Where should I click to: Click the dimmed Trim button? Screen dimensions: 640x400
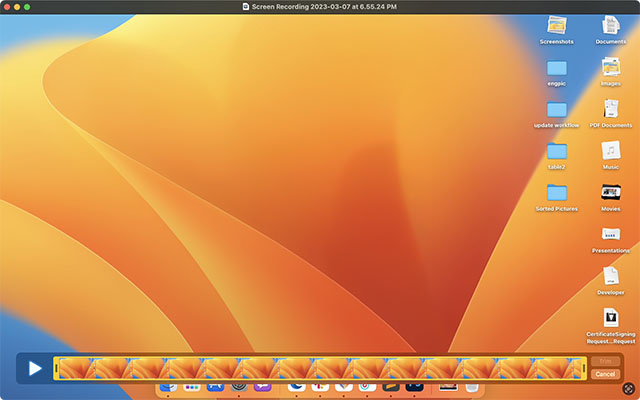click(x=604, y=361)
